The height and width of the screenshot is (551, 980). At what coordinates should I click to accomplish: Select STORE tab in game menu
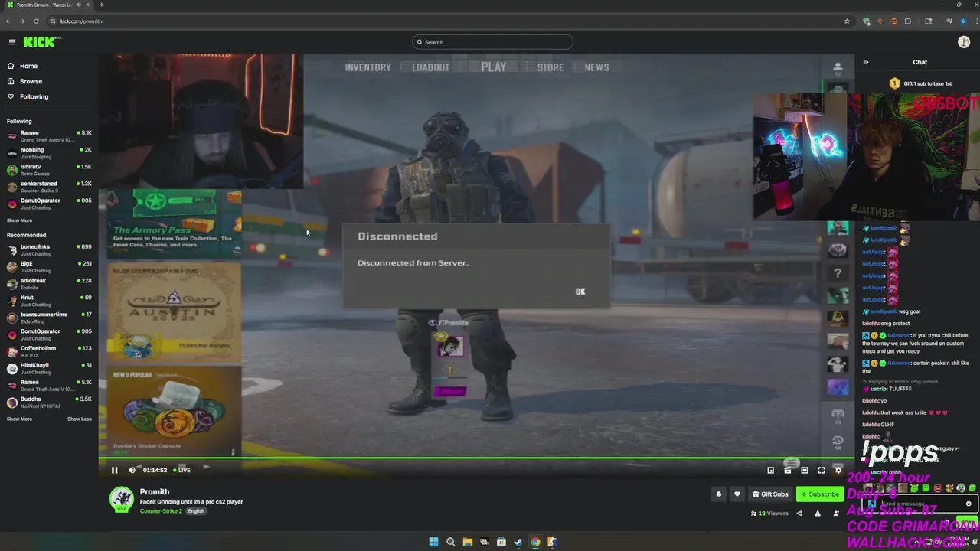550,67
